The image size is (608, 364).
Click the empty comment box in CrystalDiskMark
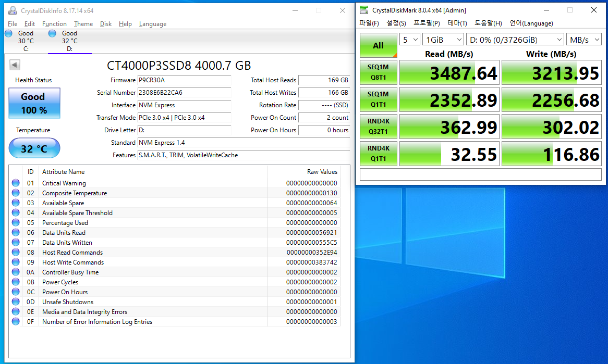click(481, 174)
